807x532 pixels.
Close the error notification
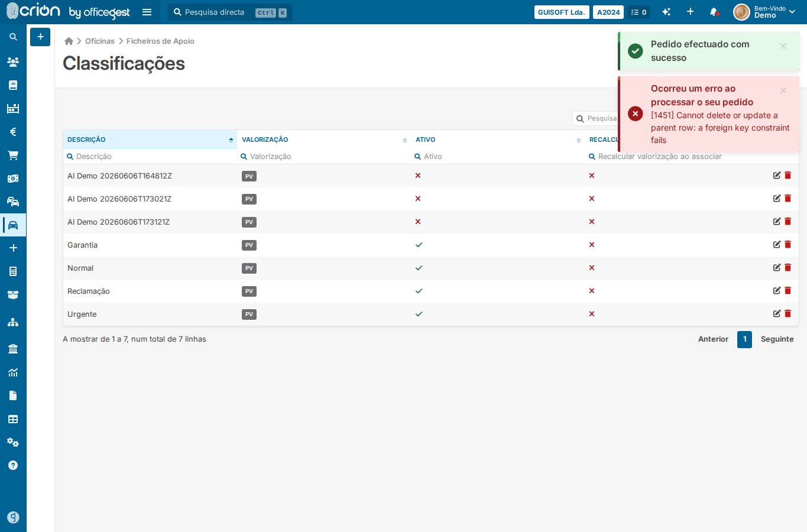coord(783,90)
